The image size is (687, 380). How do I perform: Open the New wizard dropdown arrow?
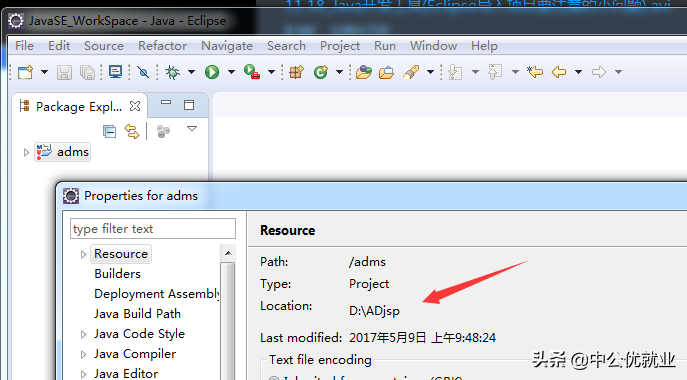tap(44, 72)
